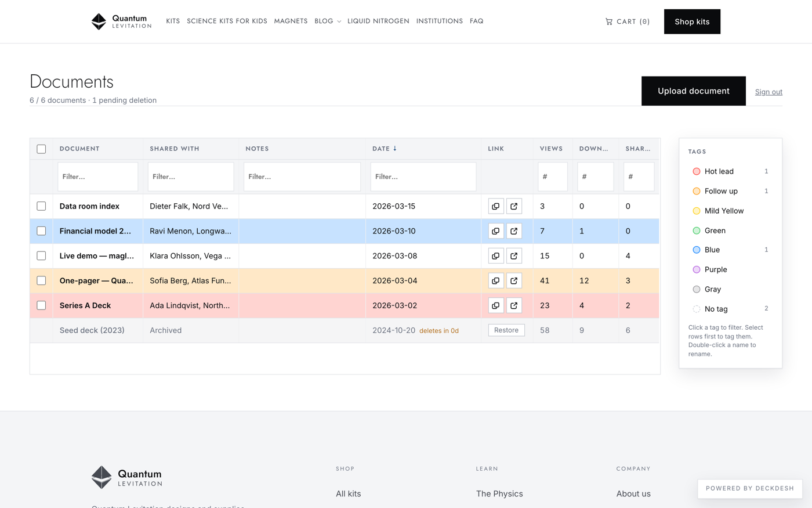Screen dimensions: 812x508
Task: Open the Cart (0) link
Action: 628,21
